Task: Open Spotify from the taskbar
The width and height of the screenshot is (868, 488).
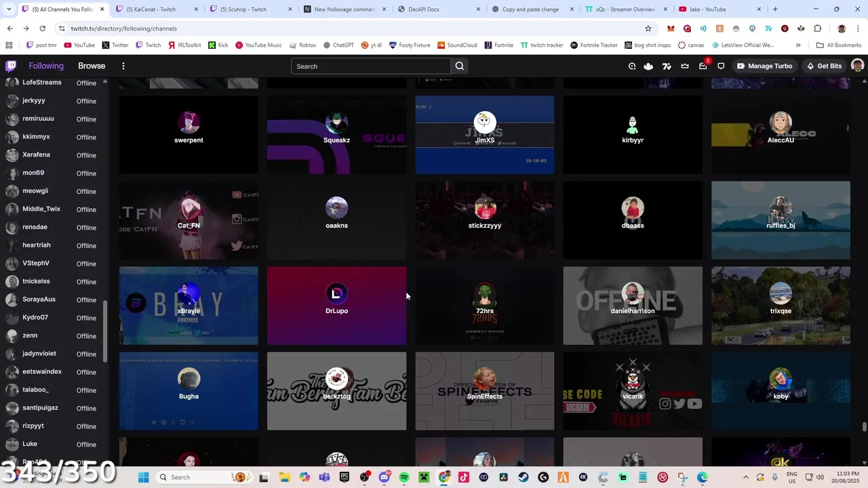Action: [404, 477]
